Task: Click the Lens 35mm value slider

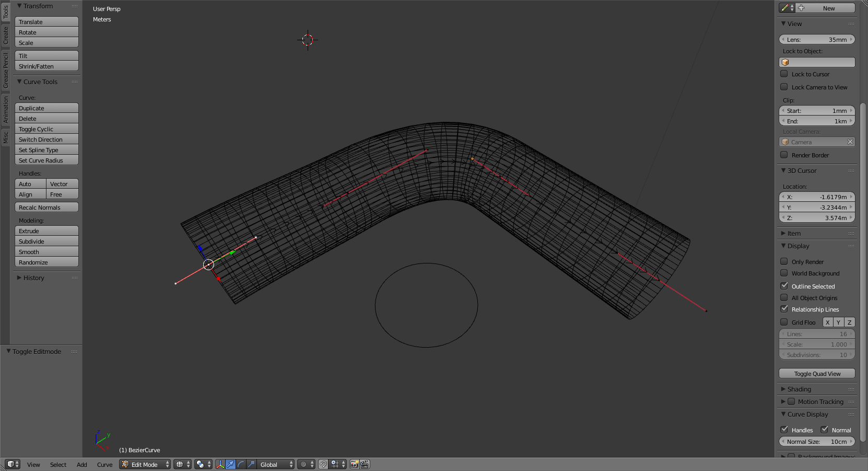Action: point(817,39)
